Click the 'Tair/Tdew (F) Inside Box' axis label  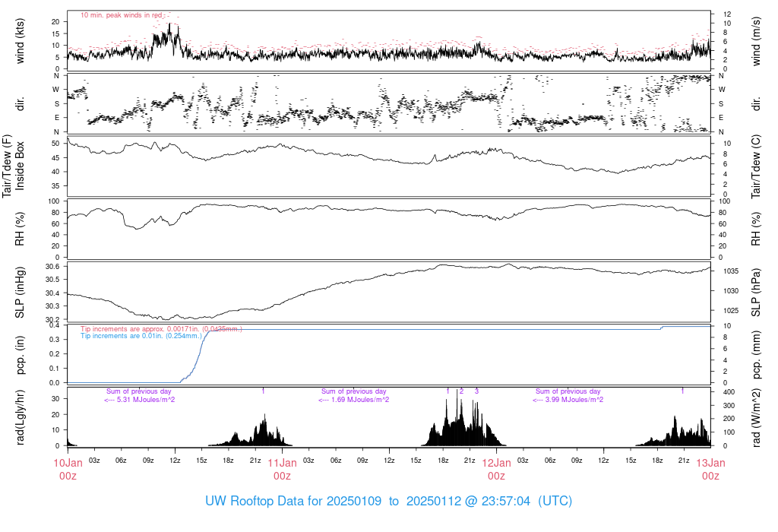[13, 166]
